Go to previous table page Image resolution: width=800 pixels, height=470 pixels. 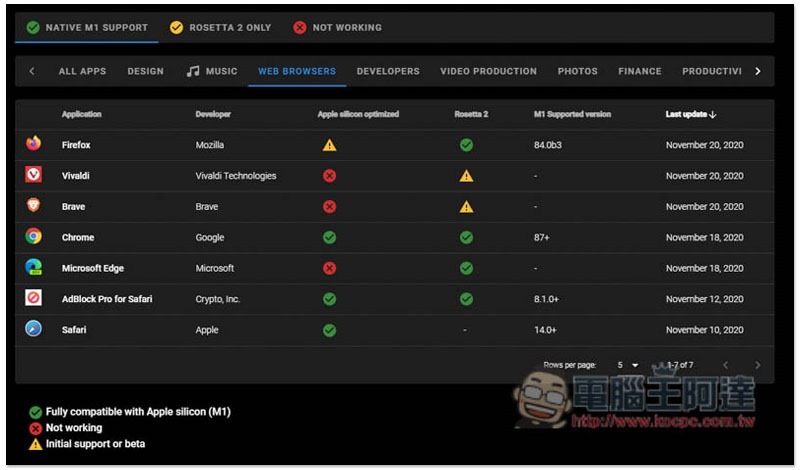726,365
